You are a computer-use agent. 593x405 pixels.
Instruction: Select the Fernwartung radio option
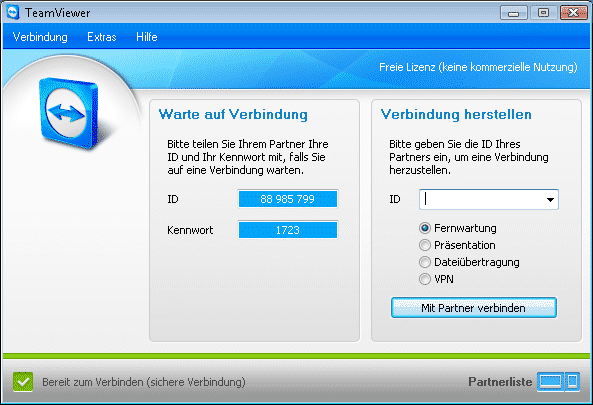click(x=425, y=228)
